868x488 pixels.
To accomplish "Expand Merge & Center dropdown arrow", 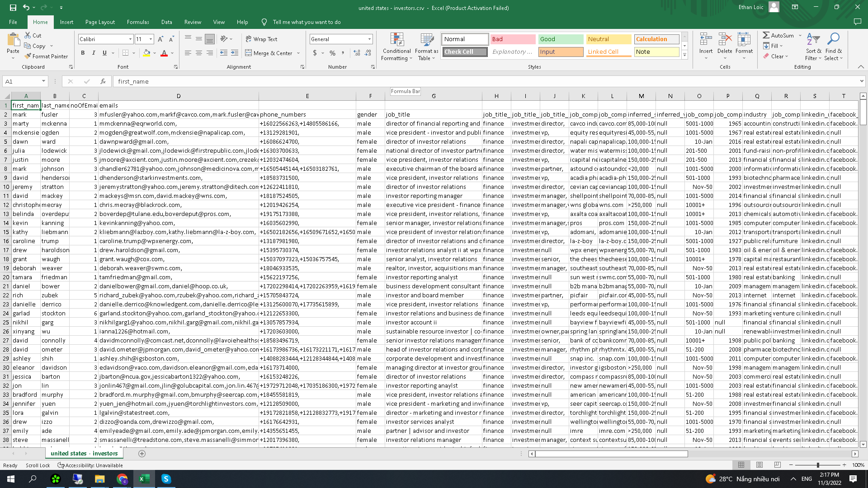I will click(298, 53).
